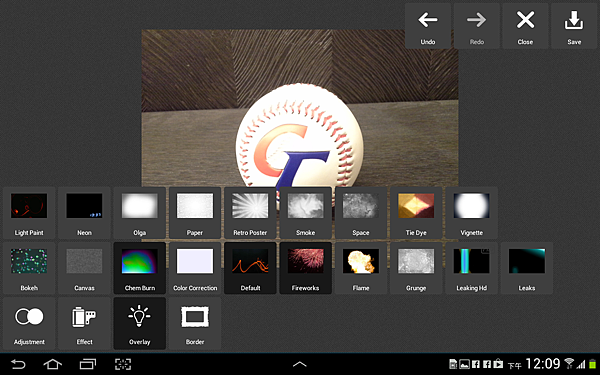
Task: Open the Effect film category
Action: coord(84,323)
